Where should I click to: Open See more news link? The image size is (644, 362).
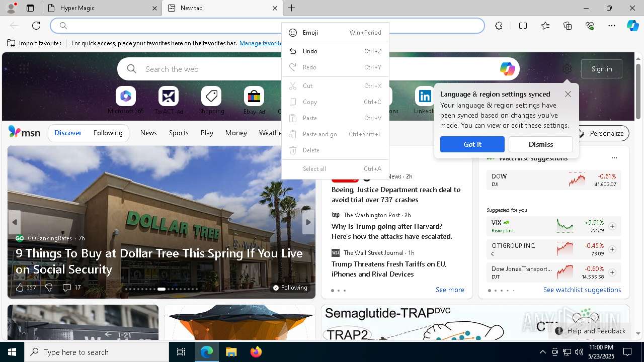tap(450, 290)
